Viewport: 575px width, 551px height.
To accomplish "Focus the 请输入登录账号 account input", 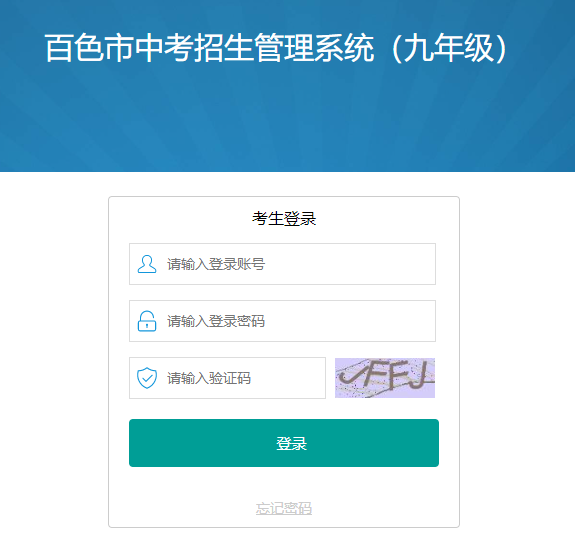I will coord(282,264).
